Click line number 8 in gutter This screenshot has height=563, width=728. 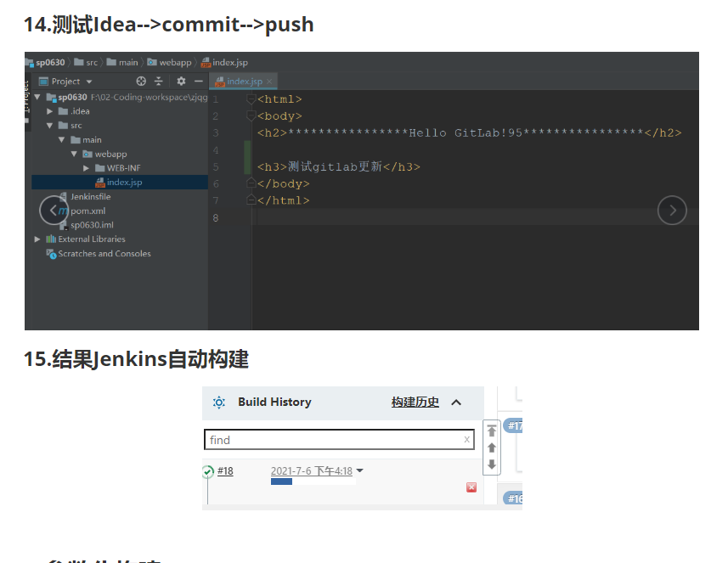[x=216, y=217]
